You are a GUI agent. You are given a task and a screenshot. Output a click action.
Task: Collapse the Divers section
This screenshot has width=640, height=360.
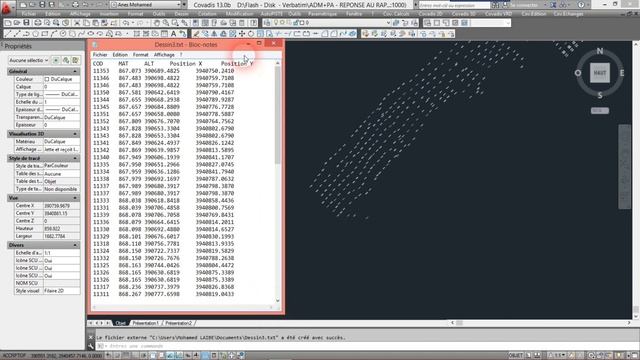coord(75,245)
